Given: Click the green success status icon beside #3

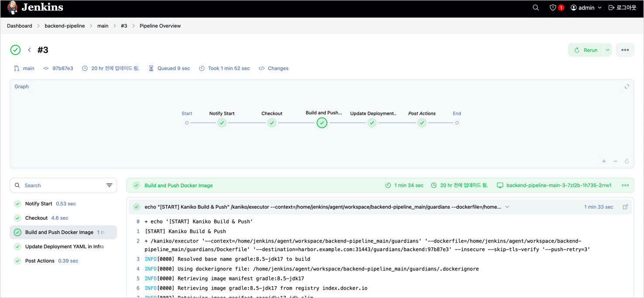Looking at the screenshot, I should coord(15,50).
